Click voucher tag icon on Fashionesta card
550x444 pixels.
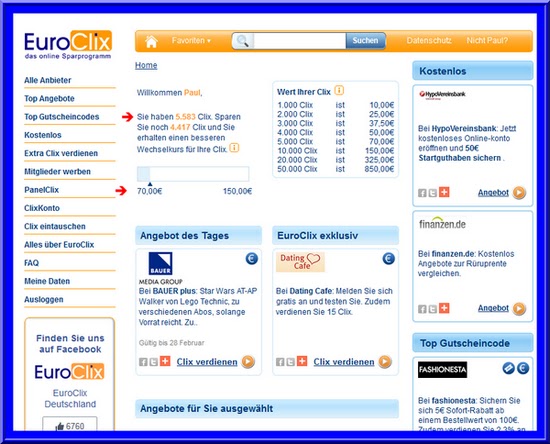[509, 368]
